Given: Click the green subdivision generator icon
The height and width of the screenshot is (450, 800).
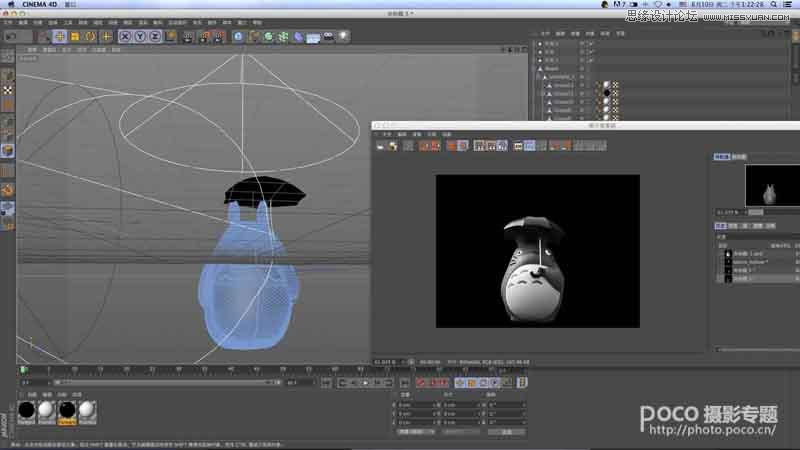Looking at the screenshot, I should click(x=268, y=36).
